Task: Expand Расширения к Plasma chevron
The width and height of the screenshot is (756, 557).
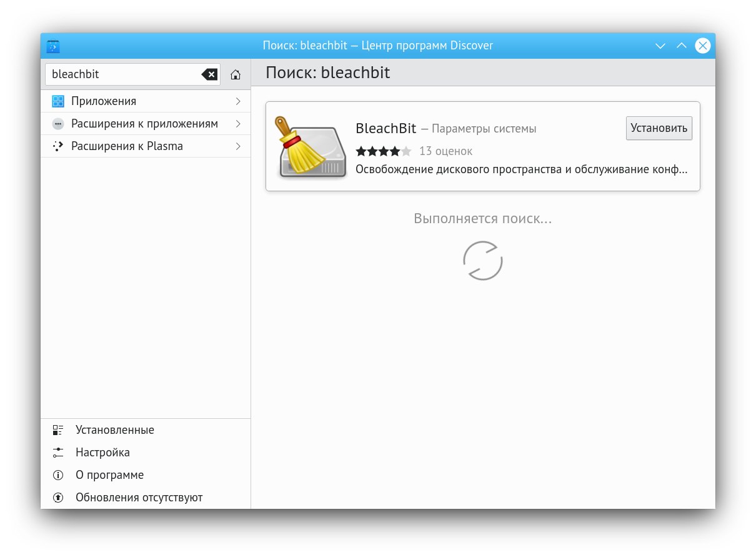Action: coord(238,146)
